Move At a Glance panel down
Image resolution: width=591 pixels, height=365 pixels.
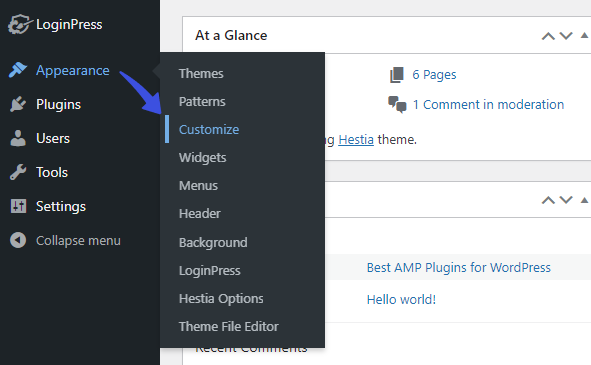pyautogui.click(x=566, y=36)
